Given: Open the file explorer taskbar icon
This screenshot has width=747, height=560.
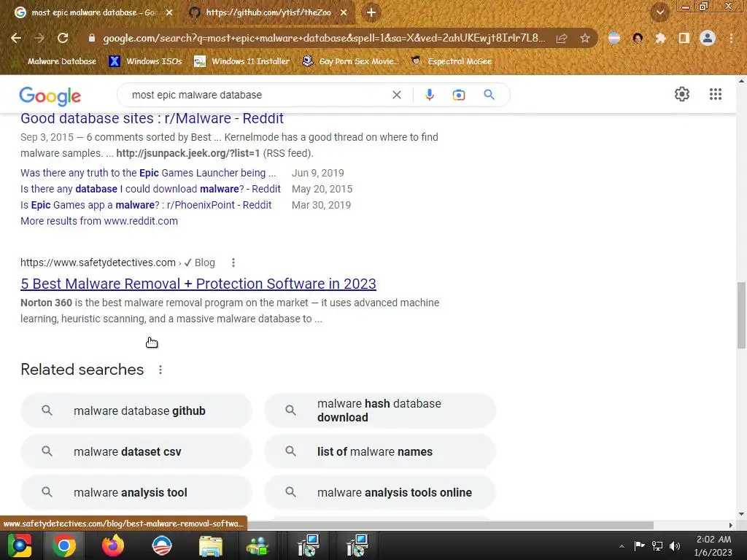Looking at the screenshot, I should click(x=211, y=545).
